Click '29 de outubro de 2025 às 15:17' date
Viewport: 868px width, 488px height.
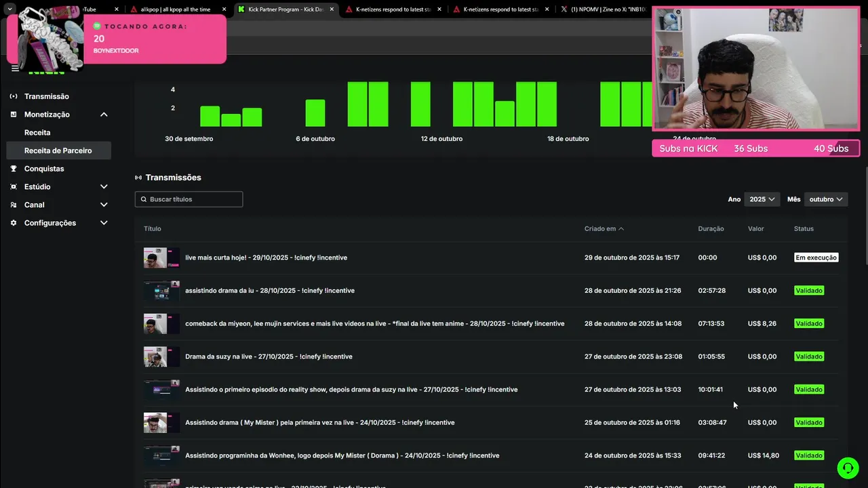point(632,258)
